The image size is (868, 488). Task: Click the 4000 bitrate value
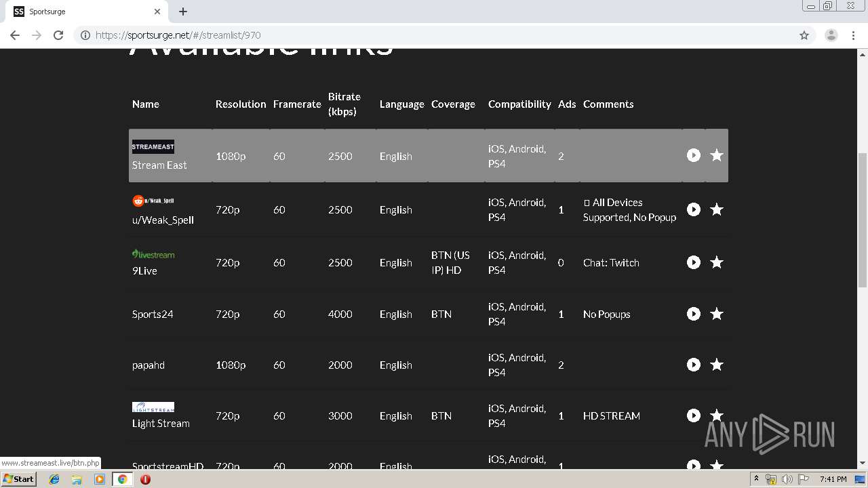point(340,314)
